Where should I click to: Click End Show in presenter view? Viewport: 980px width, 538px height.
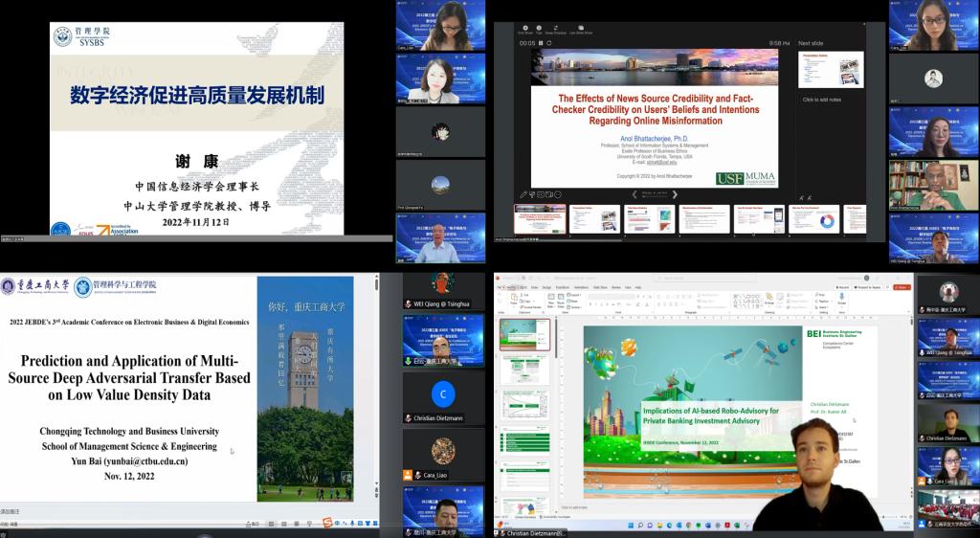point(526,30)
